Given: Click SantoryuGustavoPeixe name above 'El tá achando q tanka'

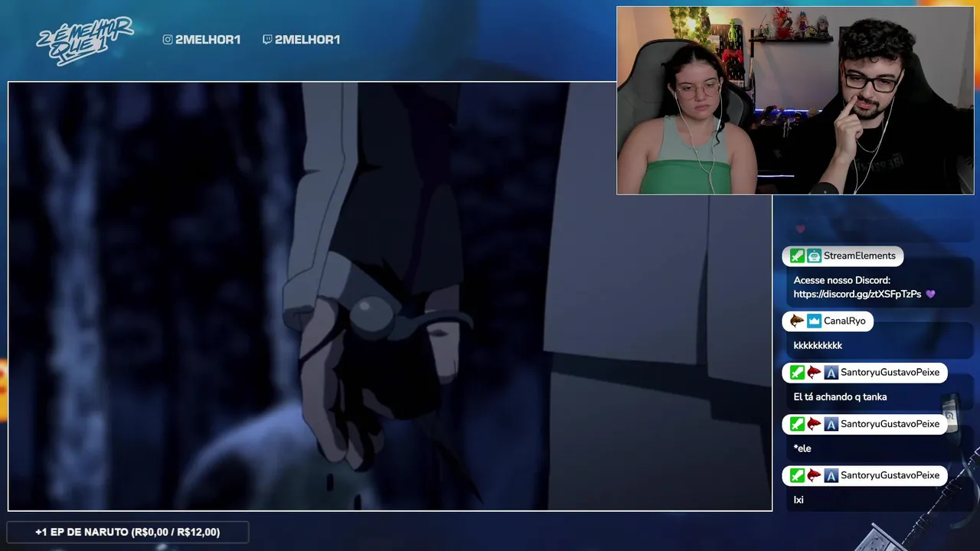Looking at the screenshot, I should (890, 373).
